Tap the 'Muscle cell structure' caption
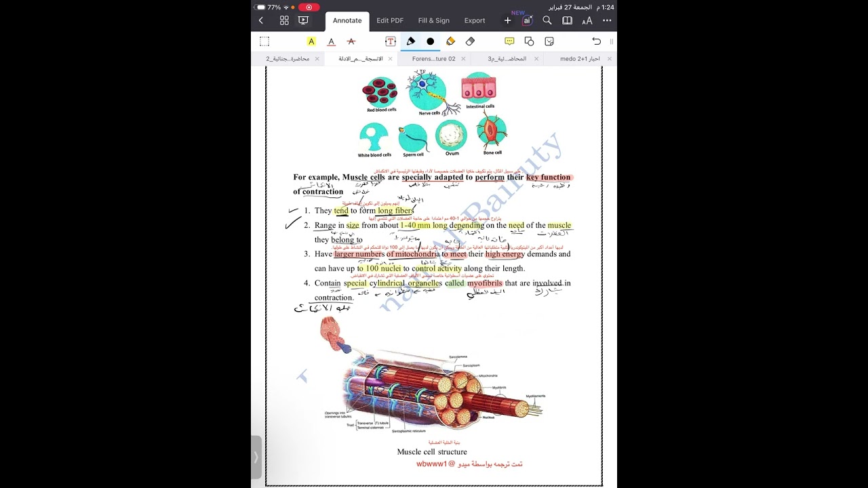 [432, 451]
